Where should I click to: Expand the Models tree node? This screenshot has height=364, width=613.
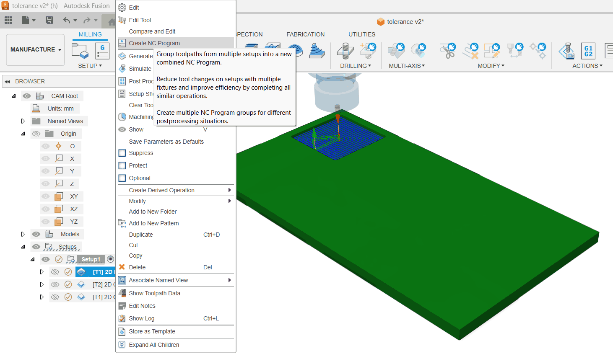[23, 234]
